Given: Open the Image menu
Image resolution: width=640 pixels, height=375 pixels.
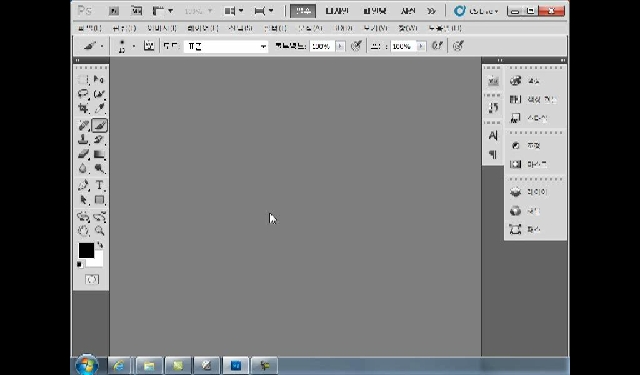Looking at the screenshot, I should [162, 28].
